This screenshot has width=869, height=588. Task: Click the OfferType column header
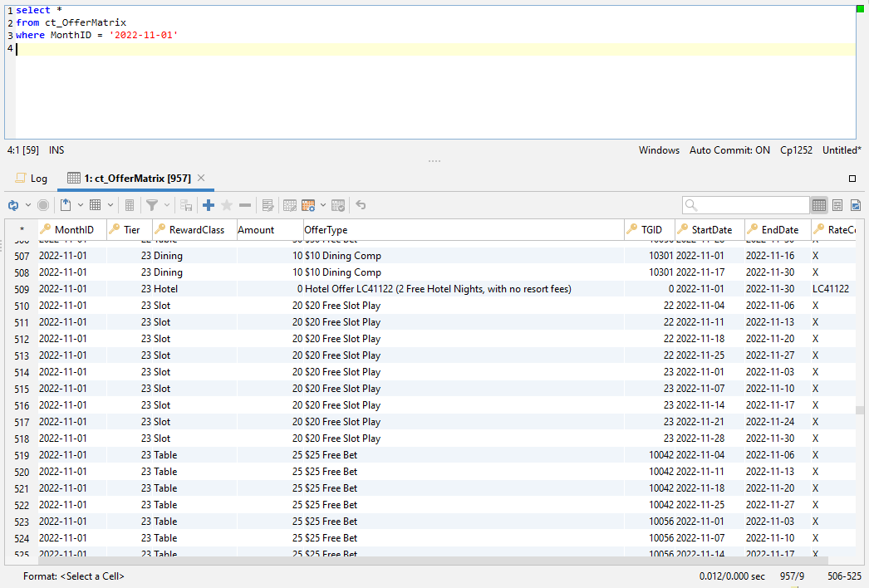pyautogui.click(x=326, y=230)
